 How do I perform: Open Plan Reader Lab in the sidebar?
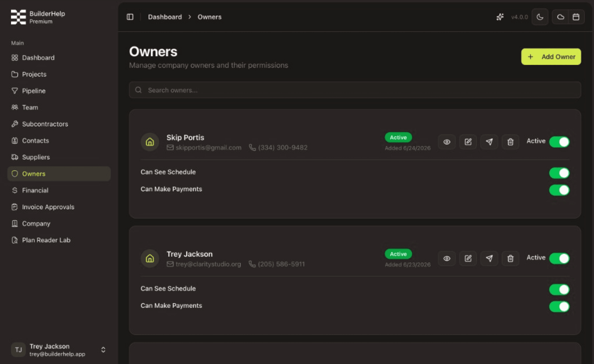coord(59,240)
